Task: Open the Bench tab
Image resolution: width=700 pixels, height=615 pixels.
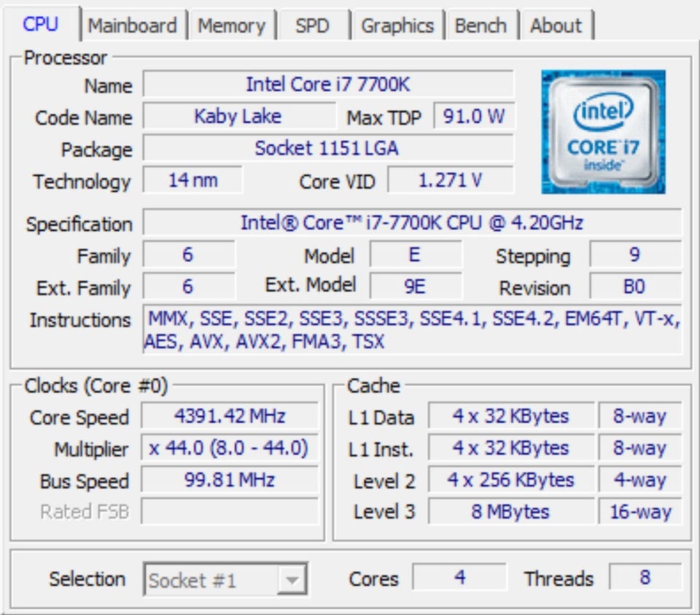Action: pos(481,26)
